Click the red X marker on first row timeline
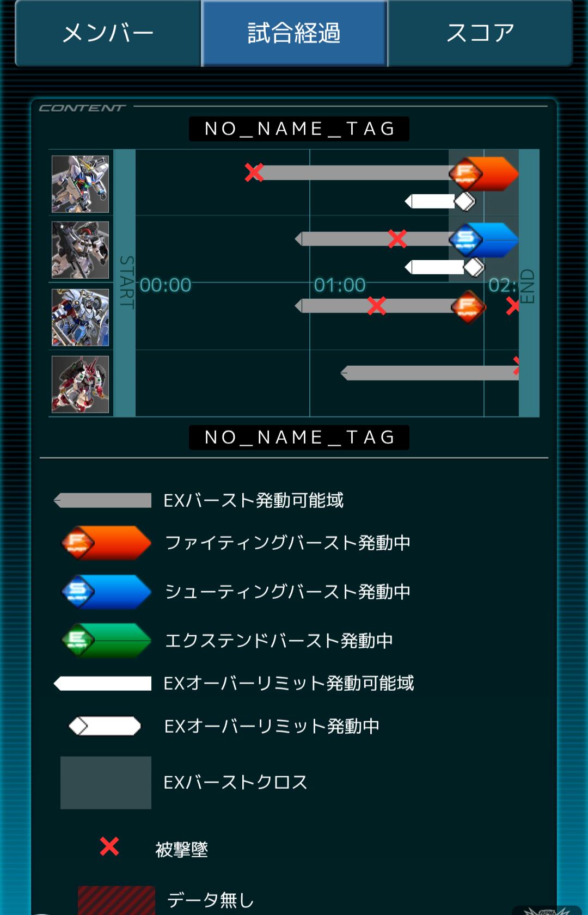 click(254, 173)
